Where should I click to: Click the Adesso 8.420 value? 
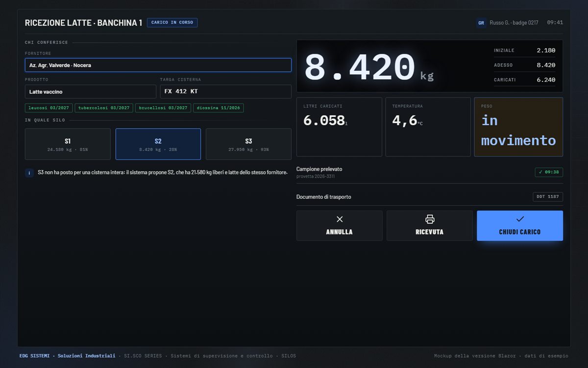[546, 65]
